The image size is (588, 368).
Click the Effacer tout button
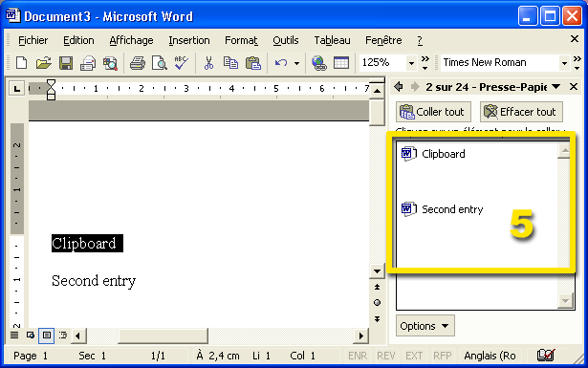[521, 112]
